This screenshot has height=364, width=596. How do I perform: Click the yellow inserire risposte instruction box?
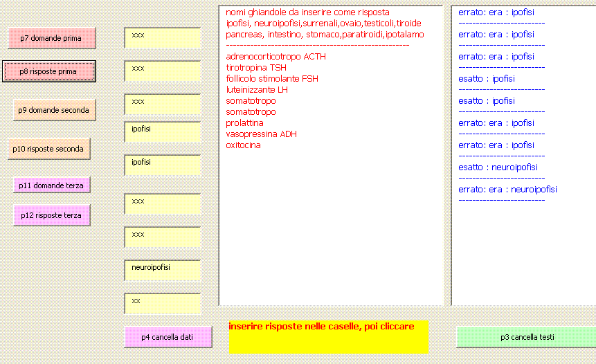(x=329, y=337)
